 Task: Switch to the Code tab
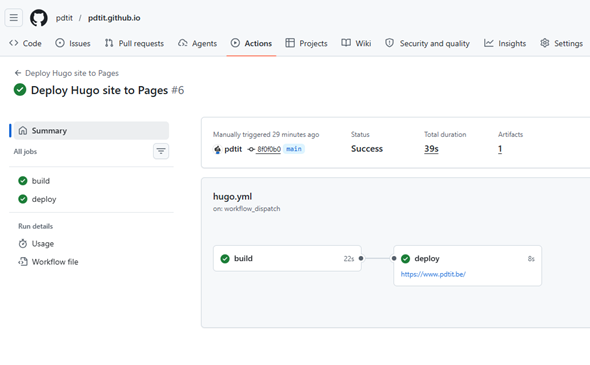pyautogui.click(x=25, y=43)
